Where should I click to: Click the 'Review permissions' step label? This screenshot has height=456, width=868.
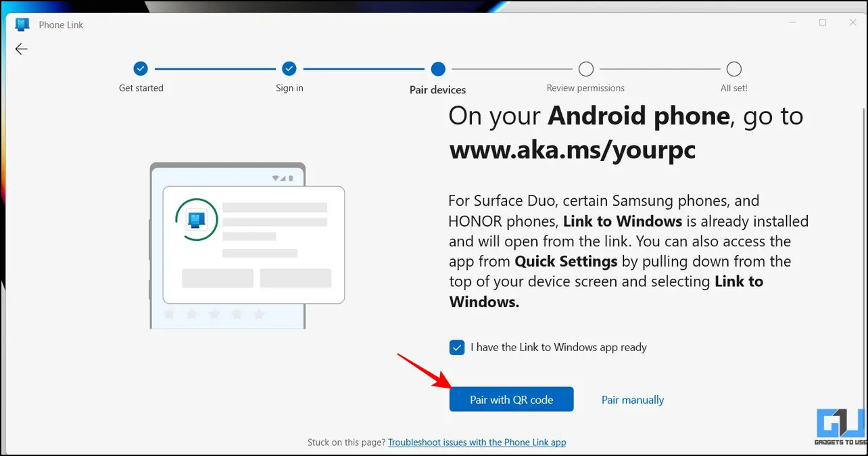coord(585,88)
